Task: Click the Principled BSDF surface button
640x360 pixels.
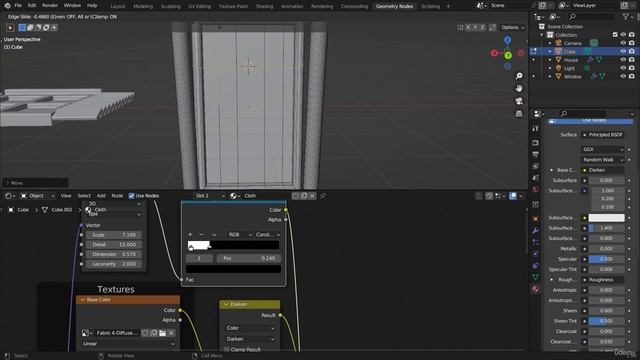Action: click(x=603, y=135)
